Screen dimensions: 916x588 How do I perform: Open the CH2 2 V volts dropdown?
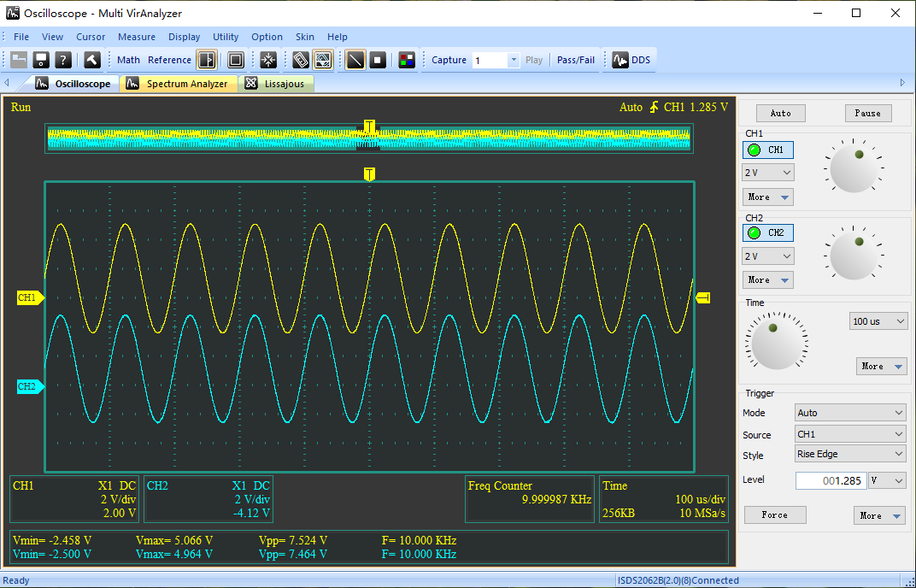pyautogui.click(x=768, y=256)
